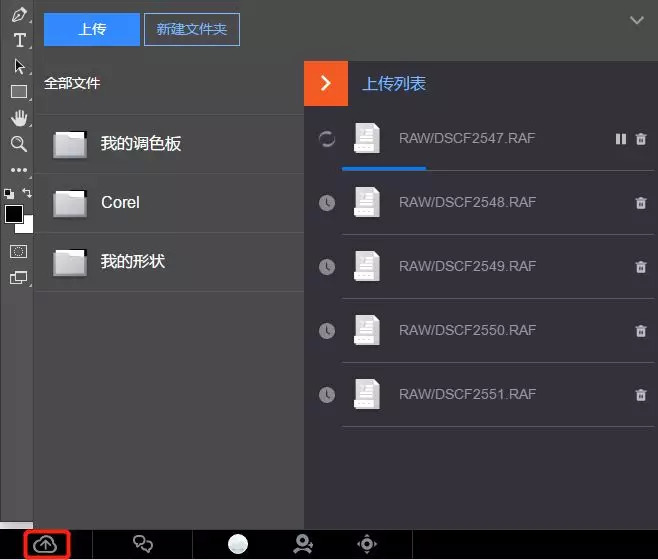Select the Rectangle shape tool
The width and height of the screenshot is (658, 560).
click(19, 92)
